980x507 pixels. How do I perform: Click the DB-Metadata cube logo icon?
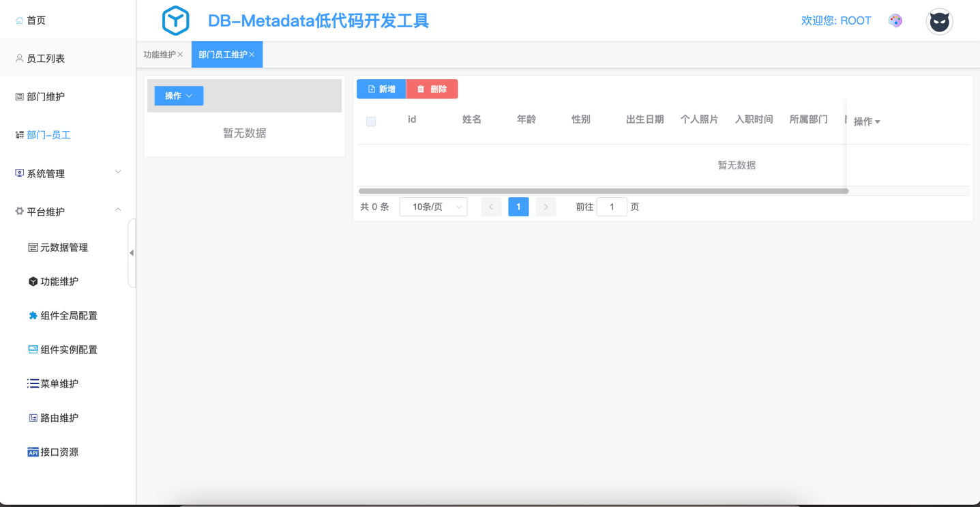pos(175,21)
